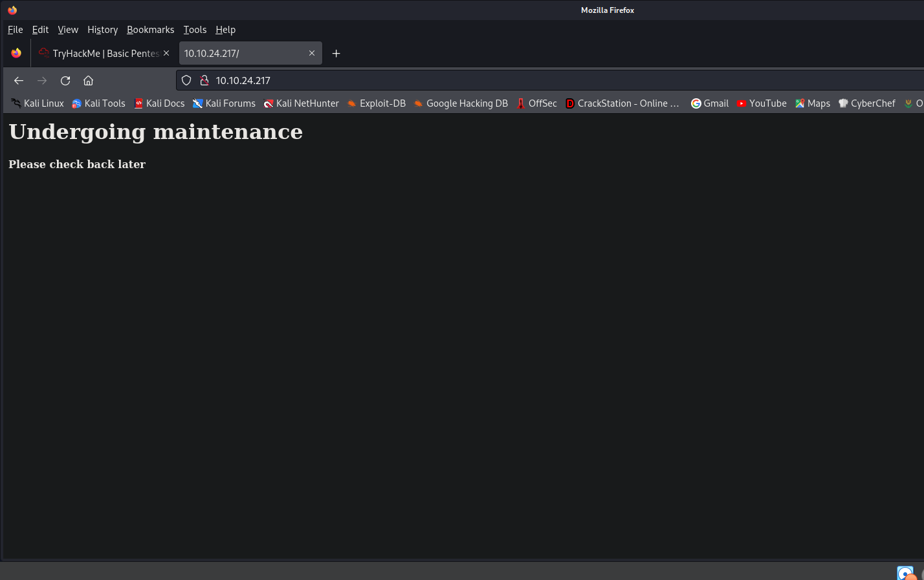Close the 10.10.24.217 tab
This screenshot has width=924, height=580.
point(312,54)
